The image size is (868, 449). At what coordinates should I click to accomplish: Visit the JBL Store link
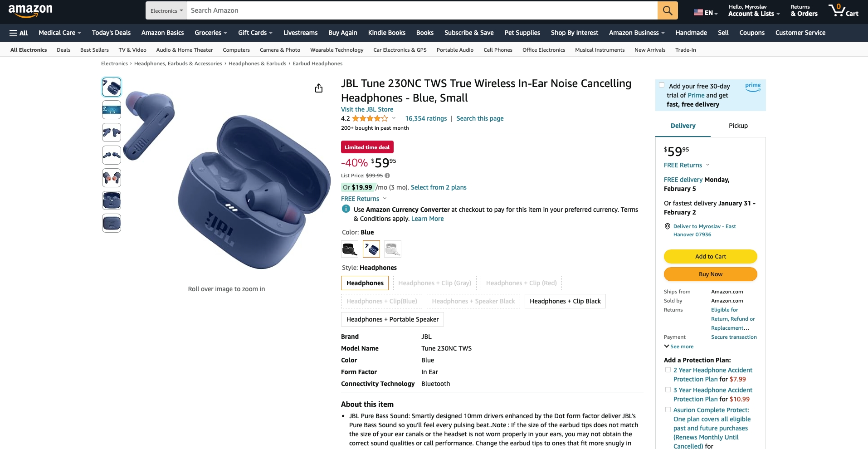point(367,109)
